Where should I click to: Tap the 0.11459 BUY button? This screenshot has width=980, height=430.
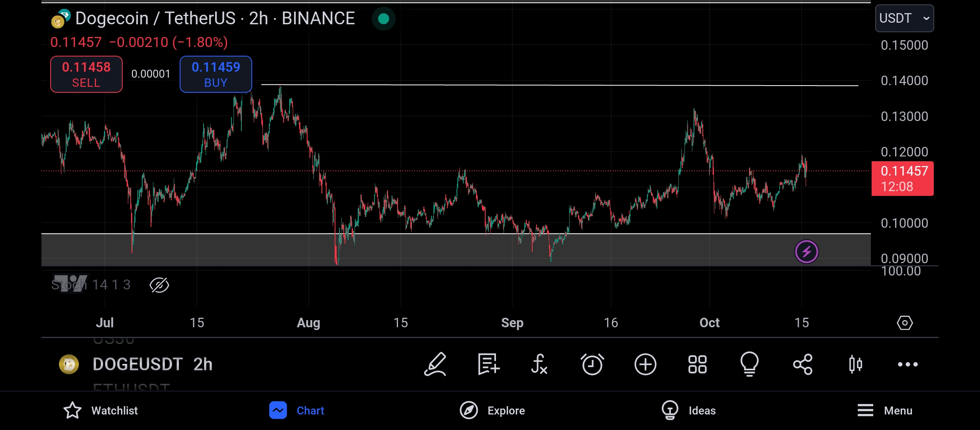pos(216,74)
